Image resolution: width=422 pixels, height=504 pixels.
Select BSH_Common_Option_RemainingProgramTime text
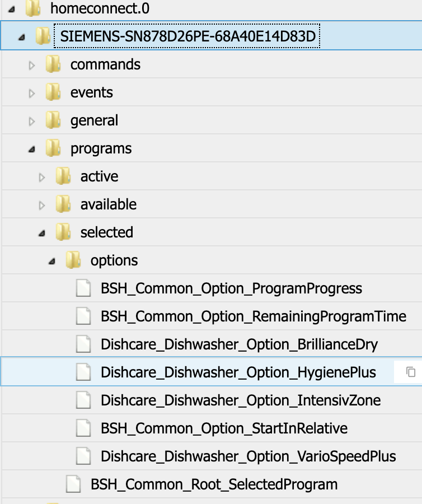pyautogui.click(x=254, y=316)
